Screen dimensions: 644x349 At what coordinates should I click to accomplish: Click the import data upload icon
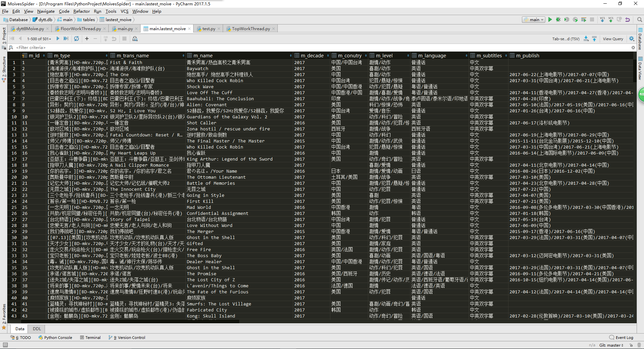[594, 39]
